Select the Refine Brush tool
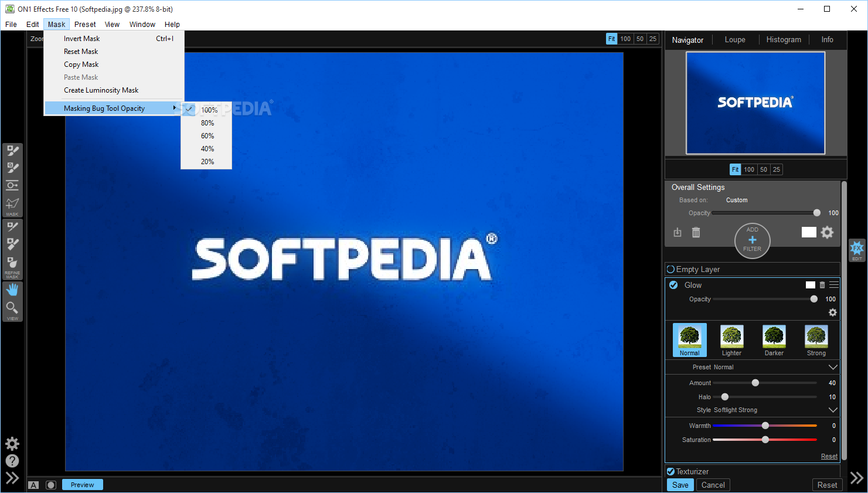868x493 pixels. point(12,227)
